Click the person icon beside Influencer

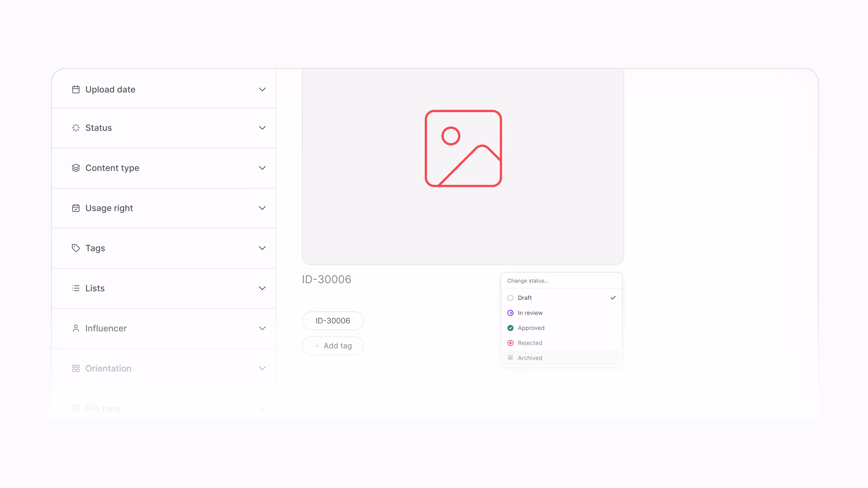(76, 328)
